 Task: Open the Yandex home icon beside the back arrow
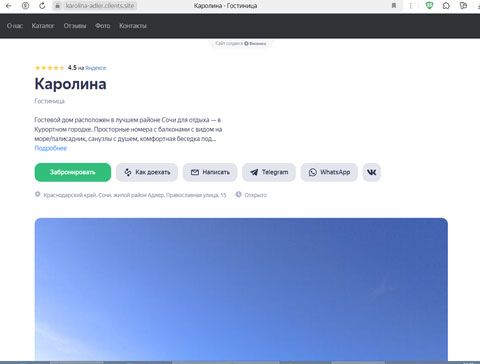(25, 6)
